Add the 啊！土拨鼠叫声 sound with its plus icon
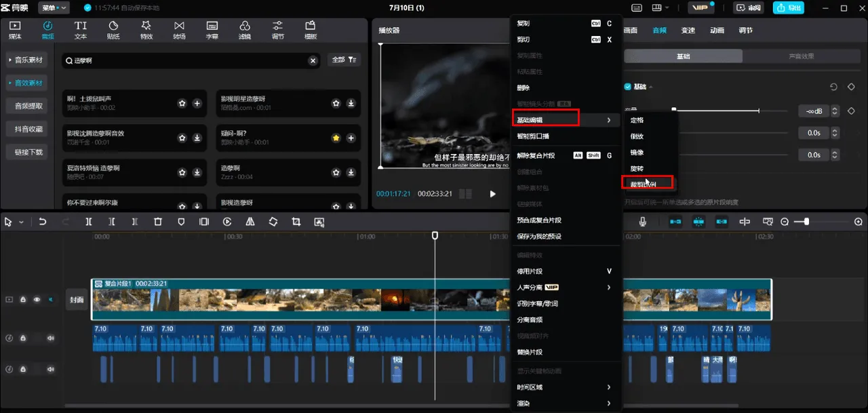 pos(197,103)
